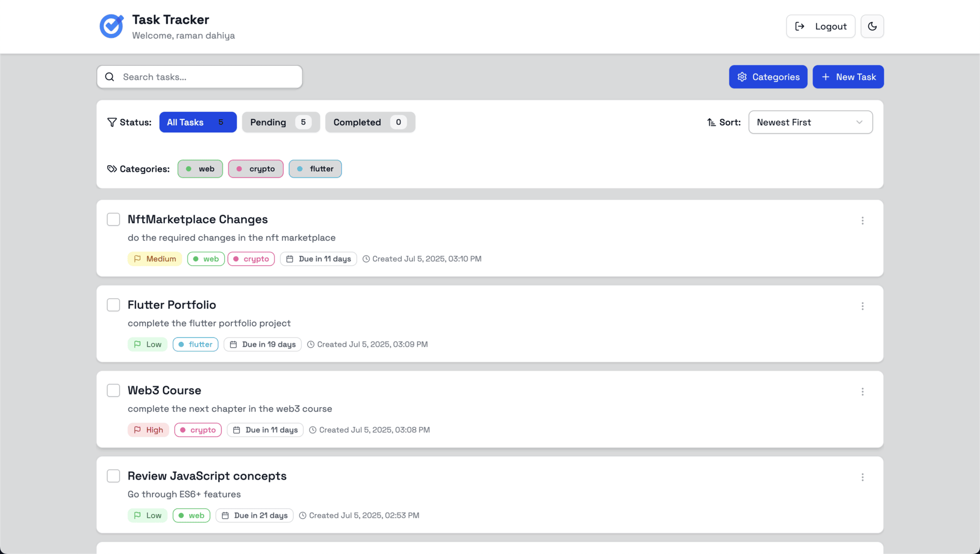Viewport: 980px width, 554px height.
Task: Click the Task Tracker logo icon
Action: click(112, 26)
